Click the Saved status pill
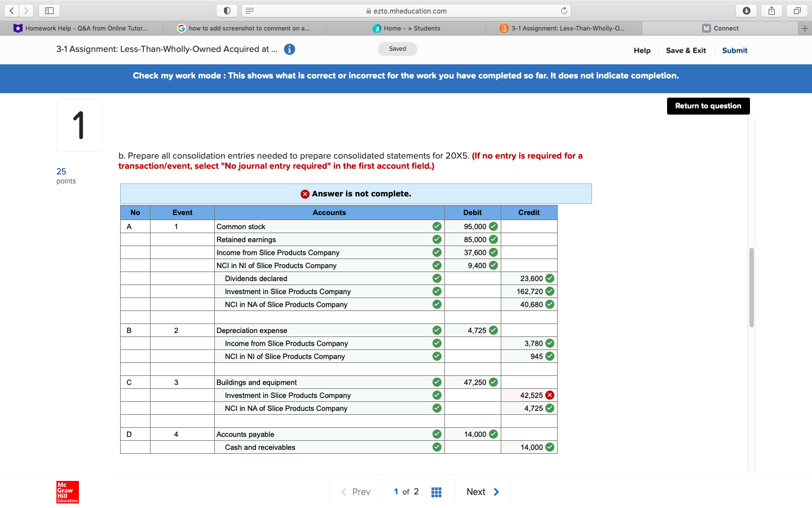The image size is (812, 508). [x=398, y=49]
